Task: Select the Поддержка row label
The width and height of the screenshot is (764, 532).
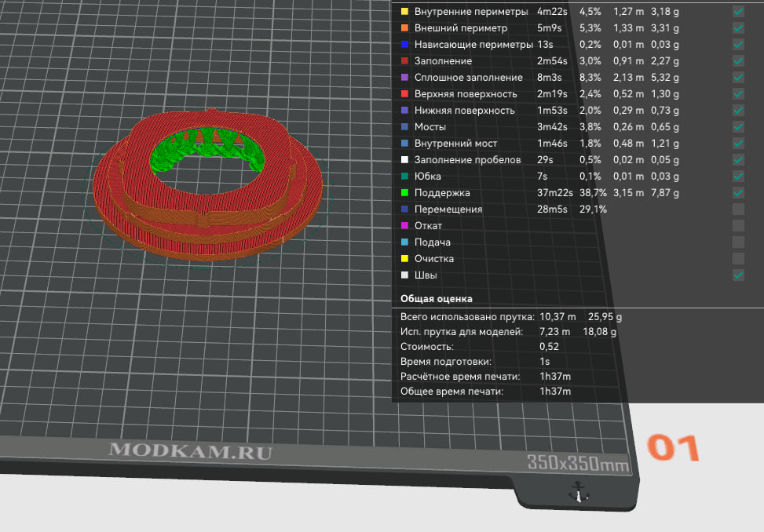Action: coord(442,193)
